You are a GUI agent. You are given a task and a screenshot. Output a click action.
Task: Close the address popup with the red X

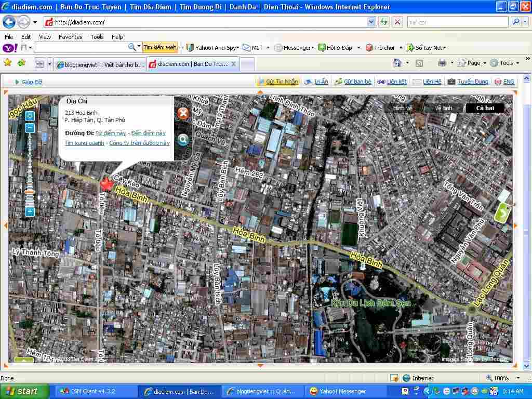[183, 113]
